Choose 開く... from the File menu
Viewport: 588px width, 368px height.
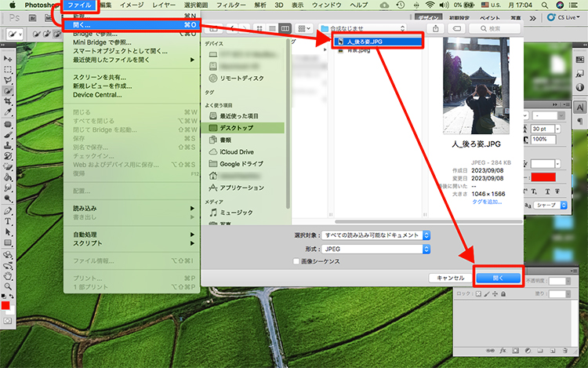(x=131, y=25)
